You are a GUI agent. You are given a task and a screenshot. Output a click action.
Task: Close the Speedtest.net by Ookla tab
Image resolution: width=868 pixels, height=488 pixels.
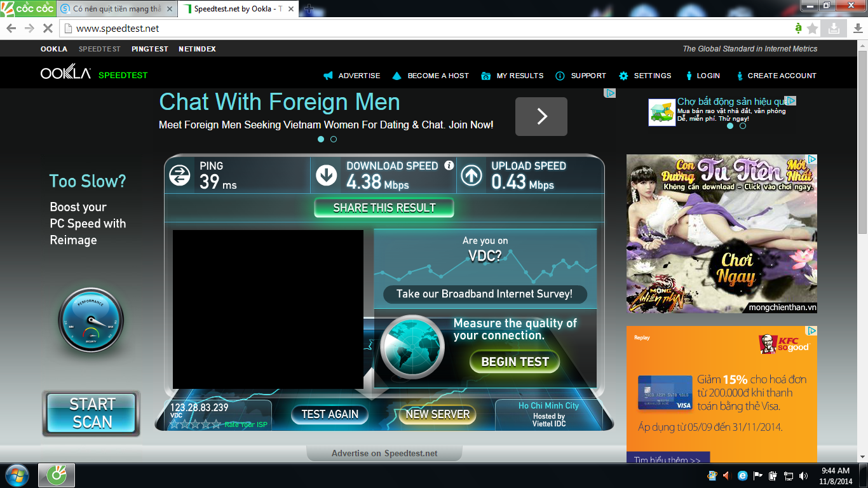pos(290,9)
